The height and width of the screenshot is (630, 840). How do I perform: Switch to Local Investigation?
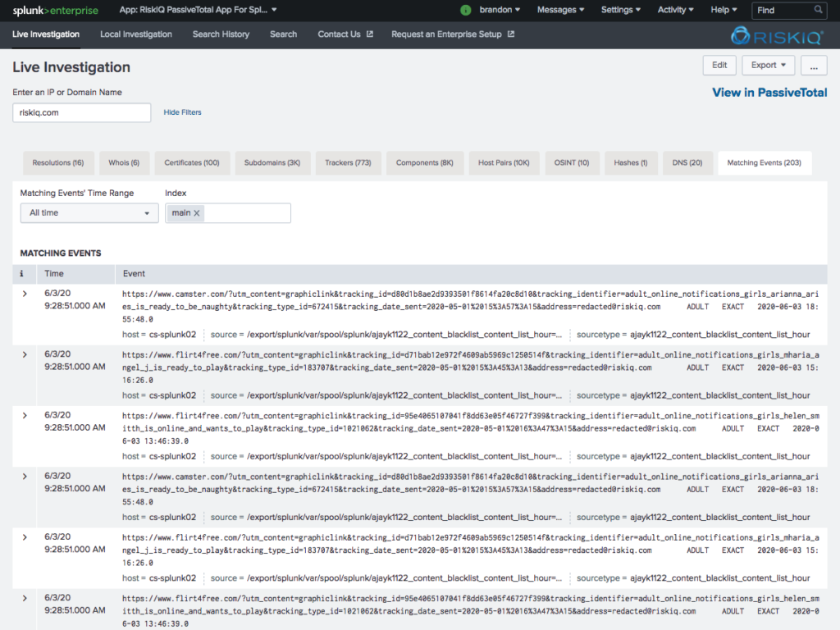click(x=136, y=34)
